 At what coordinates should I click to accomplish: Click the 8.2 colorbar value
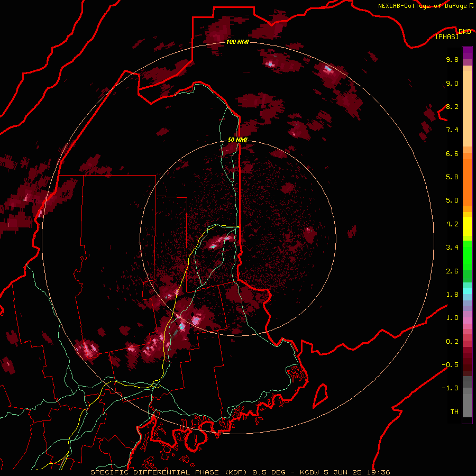coord(452,106)
